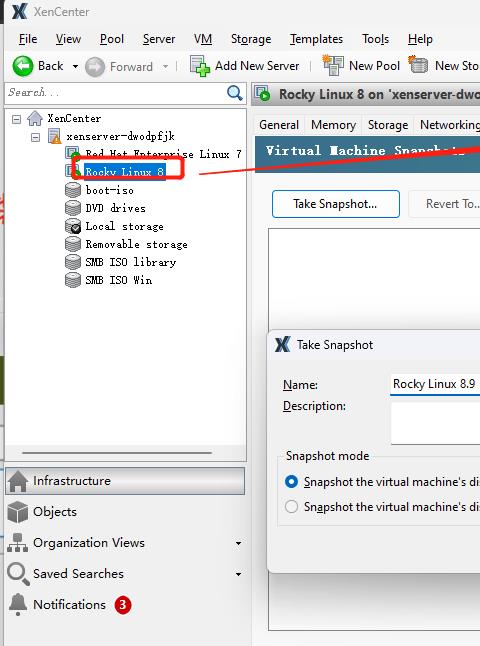Select 'SMB ISO library' tree row
This screenshot has height=646, width=480.
click(131, 262)
